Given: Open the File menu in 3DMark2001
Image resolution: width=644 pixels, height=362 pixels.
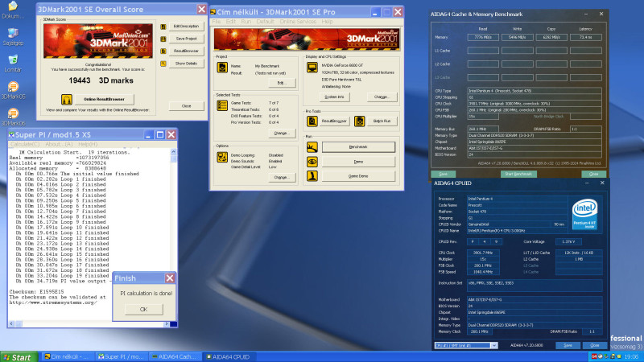Looking at the screenshot, I should (217, 22).
